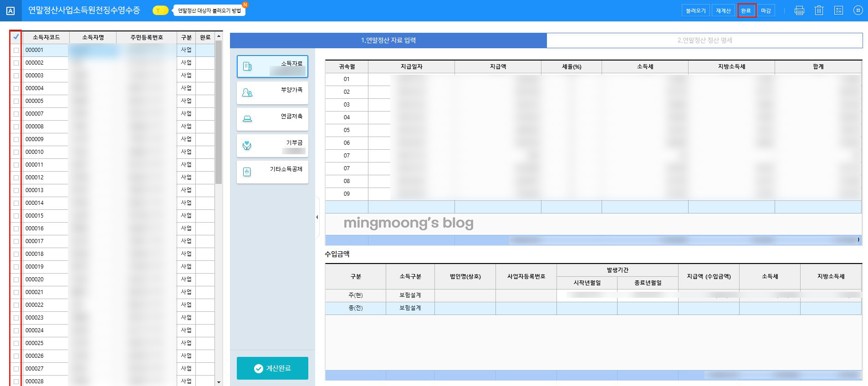868x386 pixels.
Task: Select the 기부금 menu card
Action: coord(272,146)
